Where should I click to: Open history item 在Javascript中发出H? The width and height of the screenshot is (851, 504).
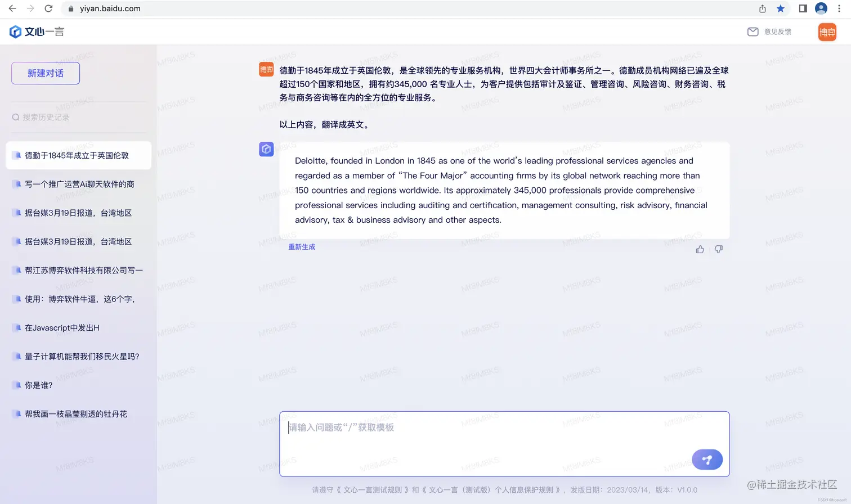pyautogui.click(x=78, y=327)
